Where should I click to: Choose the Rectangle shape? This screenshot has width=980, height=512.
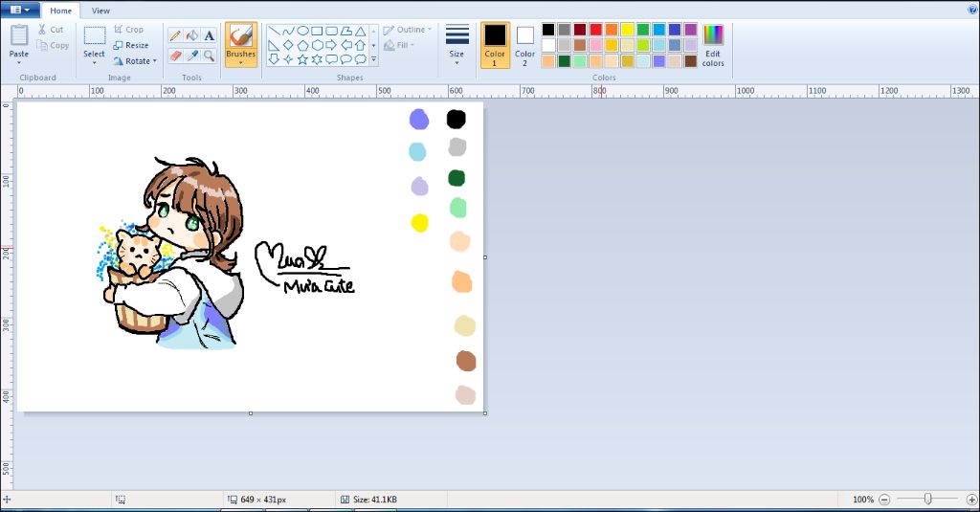click(317, 32)
